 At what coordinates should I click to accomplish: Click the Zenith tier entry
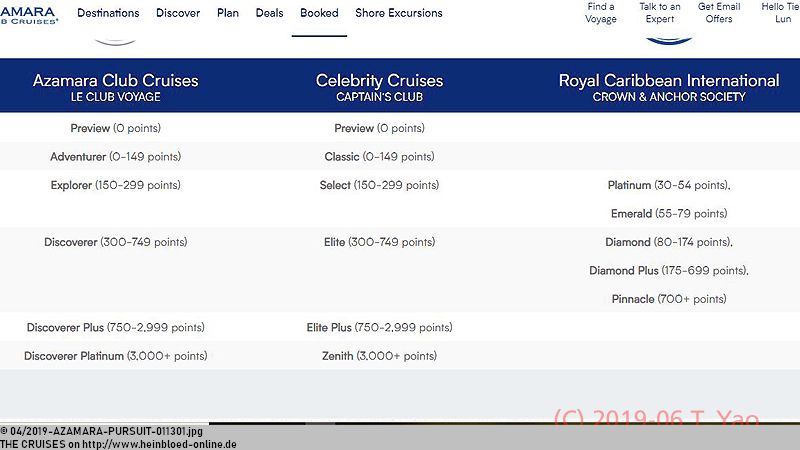(379, 356)
